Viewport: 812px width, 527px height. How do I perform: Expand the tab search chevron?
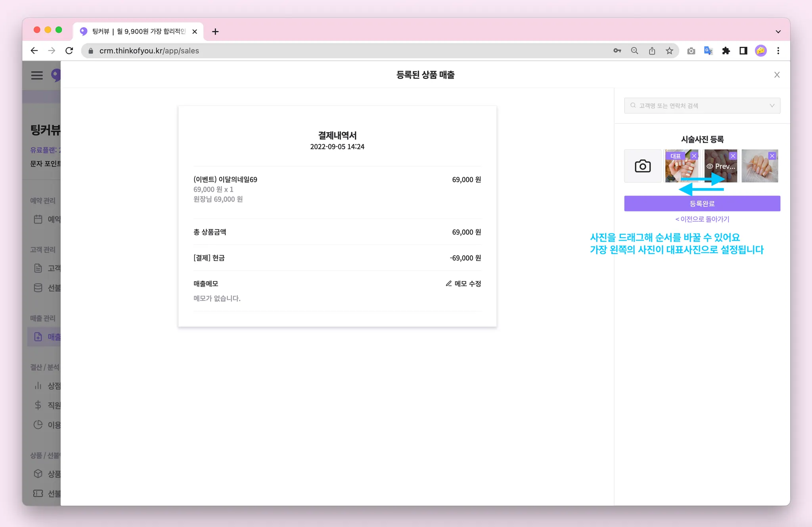[778, 31]
